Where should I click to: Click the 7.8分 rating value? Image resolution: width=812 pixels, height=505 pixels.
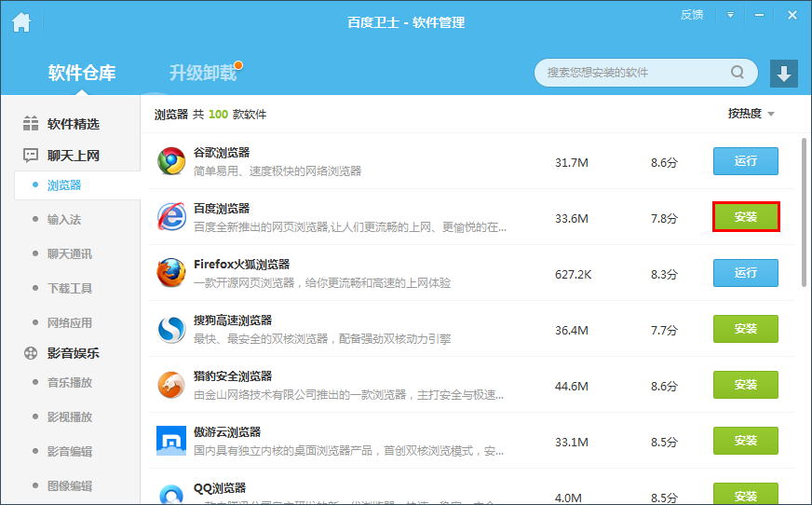click(665, 219)
